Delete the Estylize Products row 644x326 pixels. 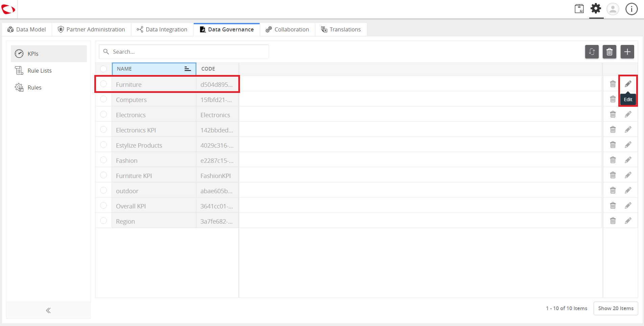[x=613, y=145]
